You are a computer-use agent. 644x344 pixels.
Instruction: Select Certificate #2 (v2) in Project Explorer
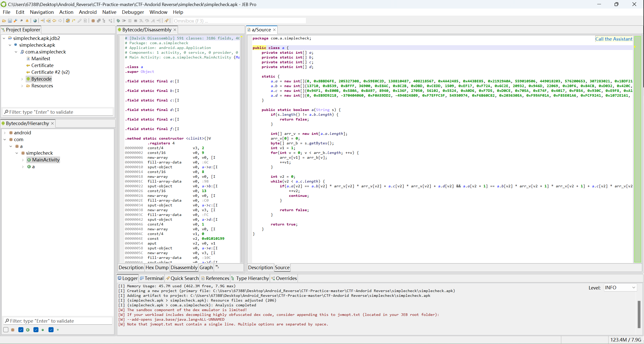pos(48,72)
